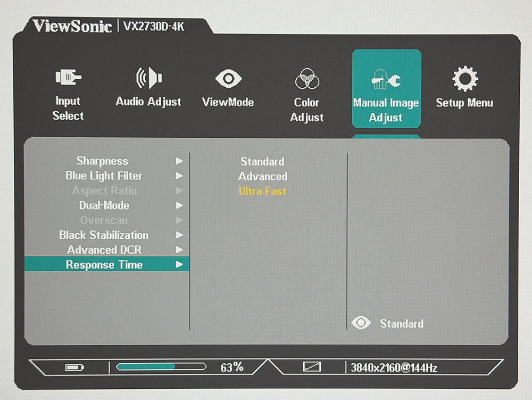Open the Audio Adjust speaker icon
This screenshot has width=532, height=400.
148,78
